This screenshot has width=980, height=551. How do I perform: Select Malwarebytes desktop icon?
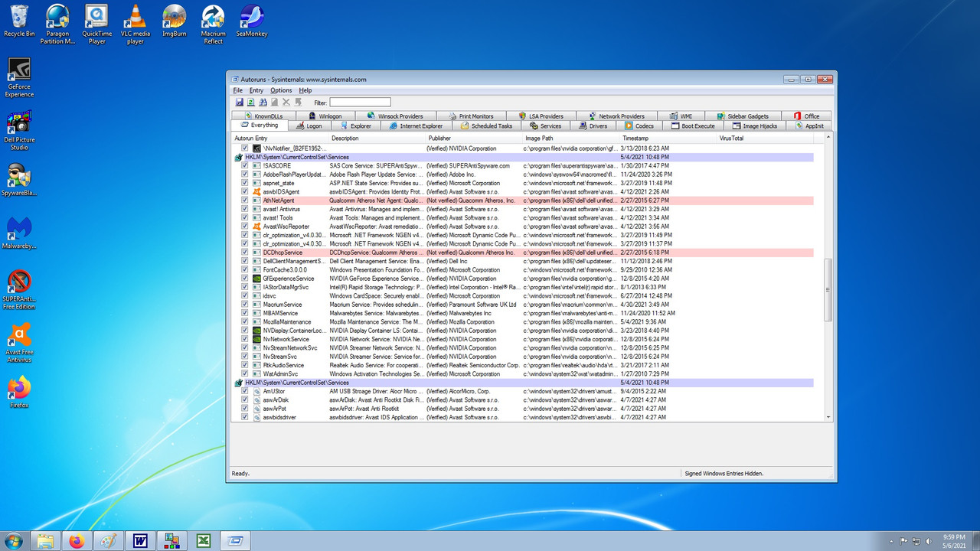click(x=19, y=233)
